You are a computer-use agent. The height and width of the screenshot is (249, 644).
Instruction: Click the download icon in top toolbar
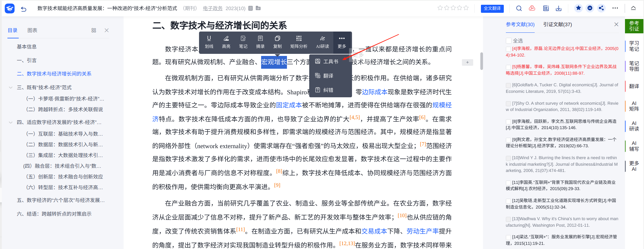pos(559,8)
